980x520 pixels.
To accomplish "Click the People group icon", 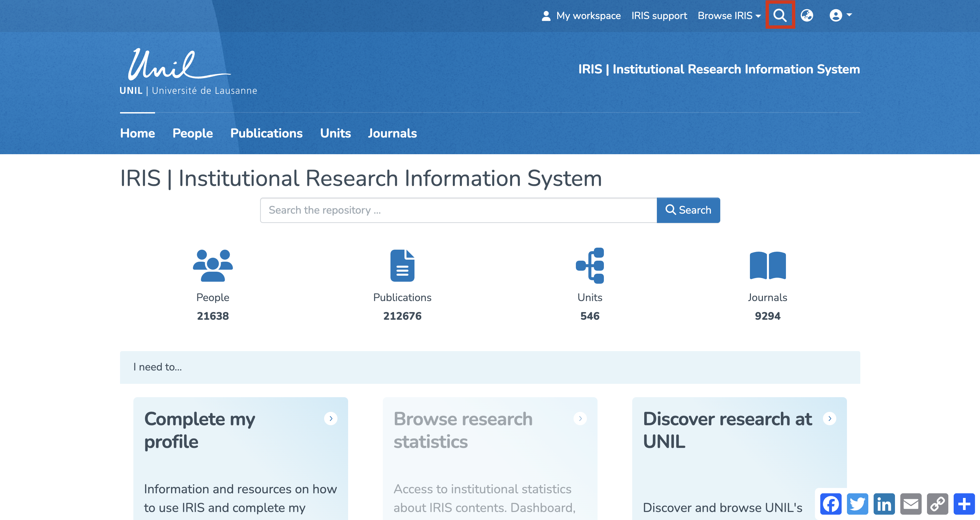I will (213, 265).
